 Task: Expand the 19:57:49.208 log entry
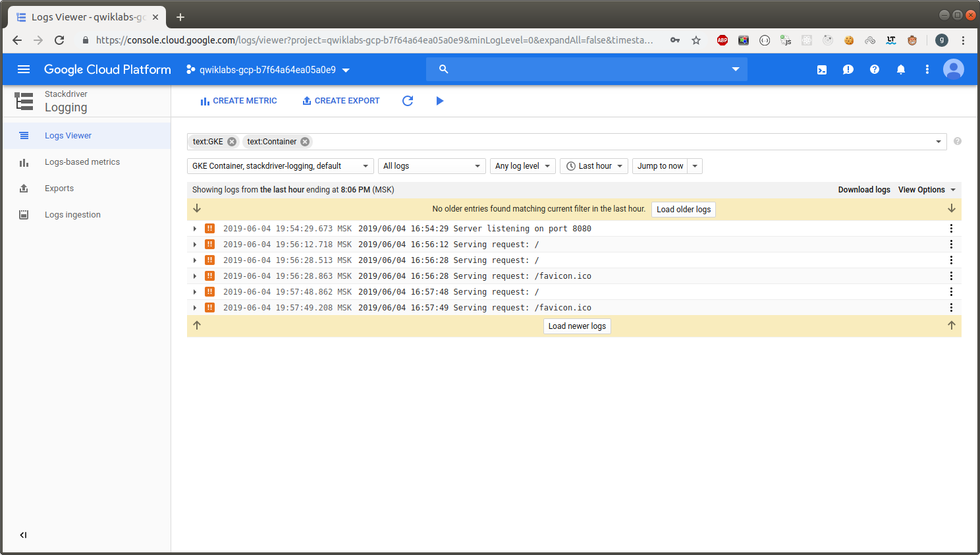(195, 308)
